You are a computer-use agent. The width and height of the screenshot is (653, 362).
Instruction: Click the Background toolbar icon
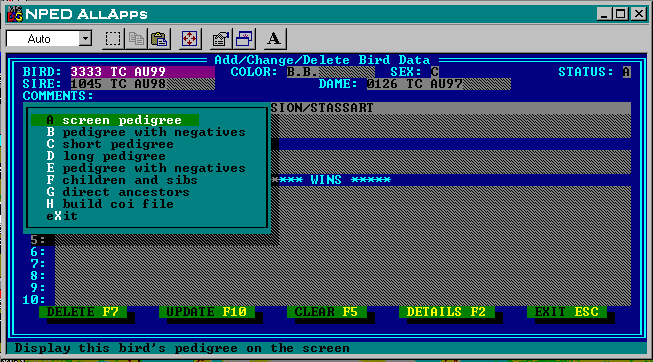[244, 39]
